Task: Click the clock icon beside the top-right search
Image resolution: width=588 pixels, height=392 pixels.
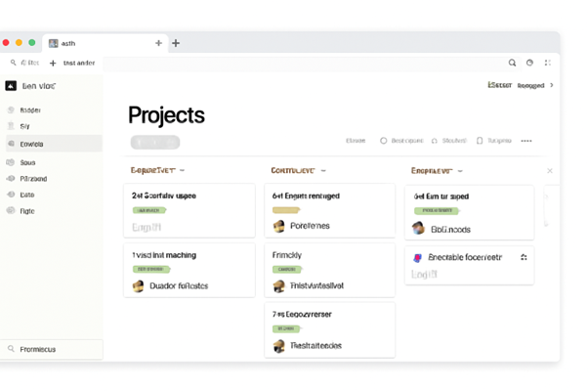Action: pyautogui.click(x=530, y=63)
